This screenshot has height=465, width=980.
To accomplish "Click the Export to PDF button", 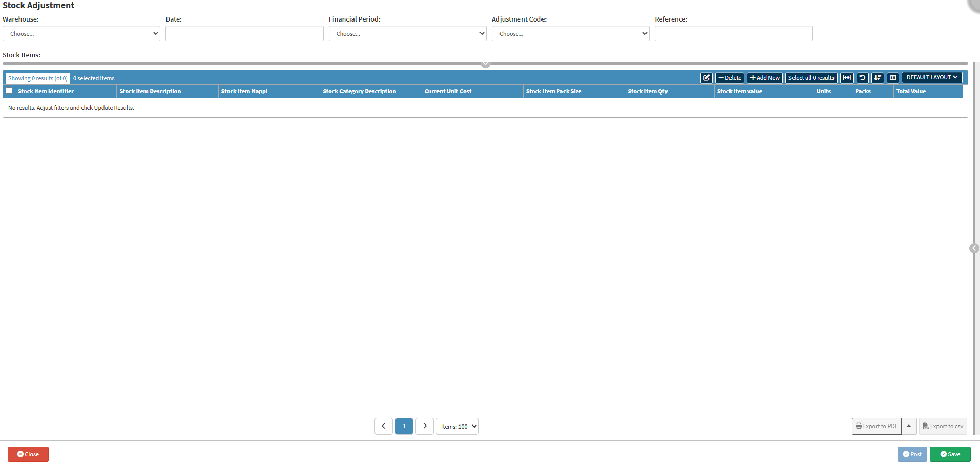I will point(877,426).
